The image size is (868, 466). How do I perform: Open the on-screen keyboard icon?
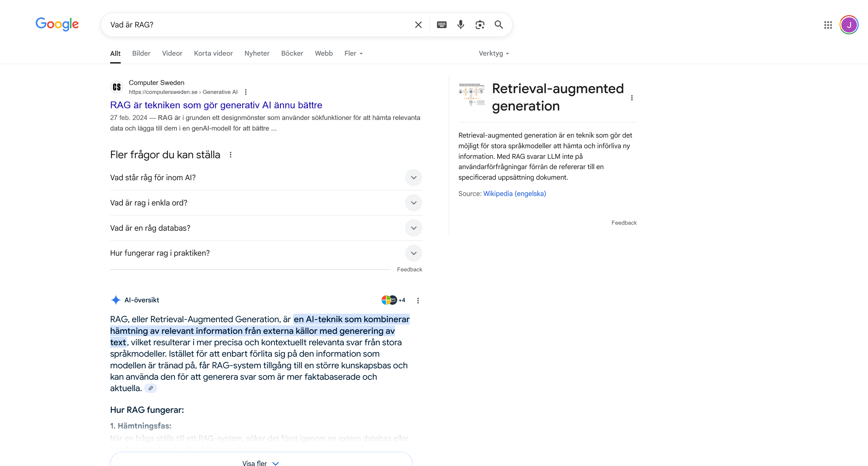click(x=441, y=25)
